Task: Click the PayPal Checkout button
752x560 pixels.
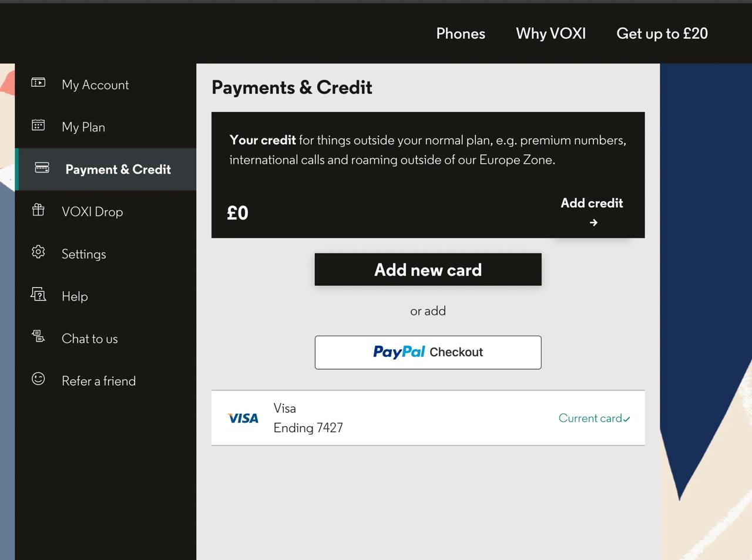Action: click(428, 352)
